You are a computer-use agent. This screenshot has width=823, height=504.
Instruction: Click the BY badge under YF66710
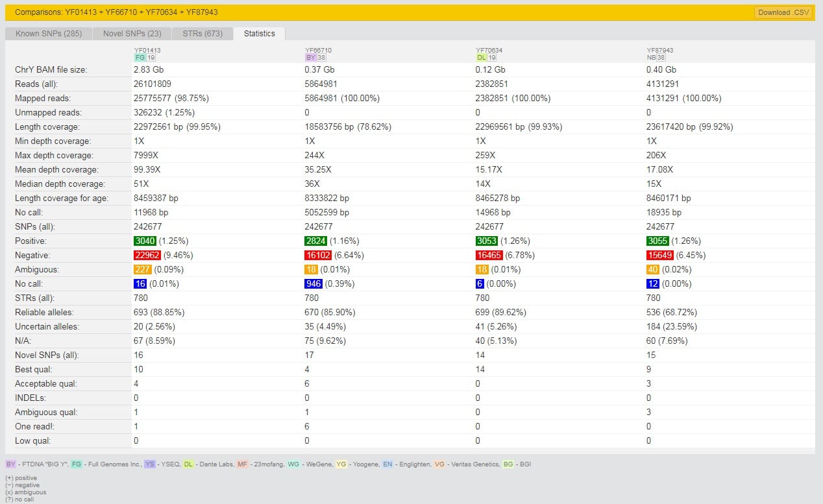[310, 57]
